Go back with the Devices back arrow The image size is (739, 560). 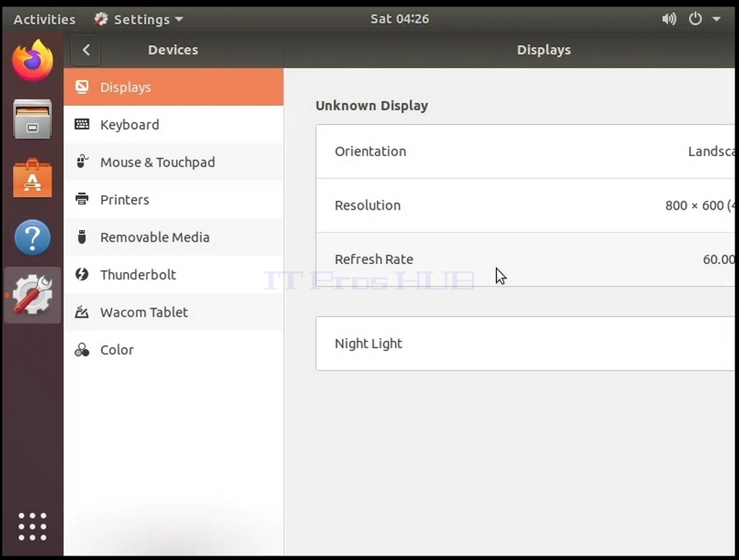(x=86, y=50)
